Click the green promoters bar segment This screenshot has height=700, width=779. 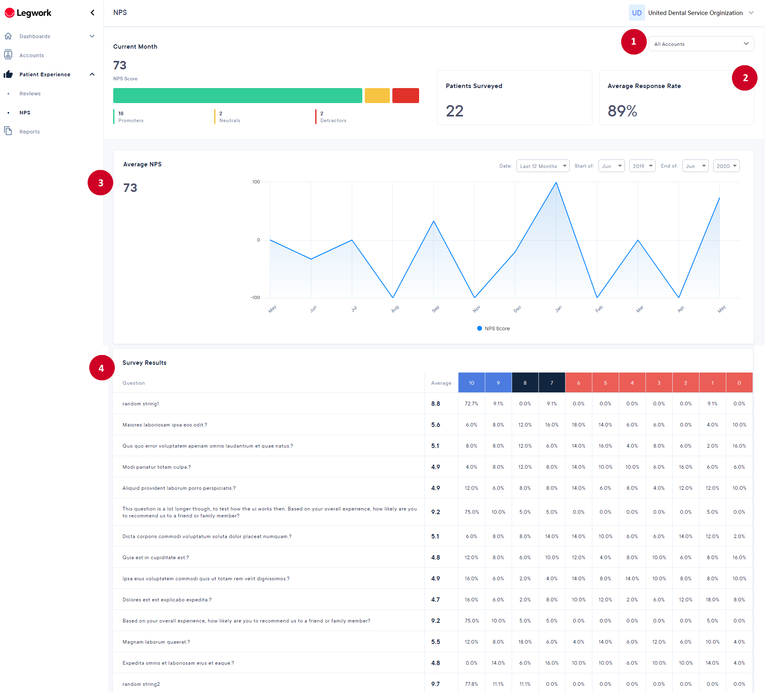click(x=238, y=95)
